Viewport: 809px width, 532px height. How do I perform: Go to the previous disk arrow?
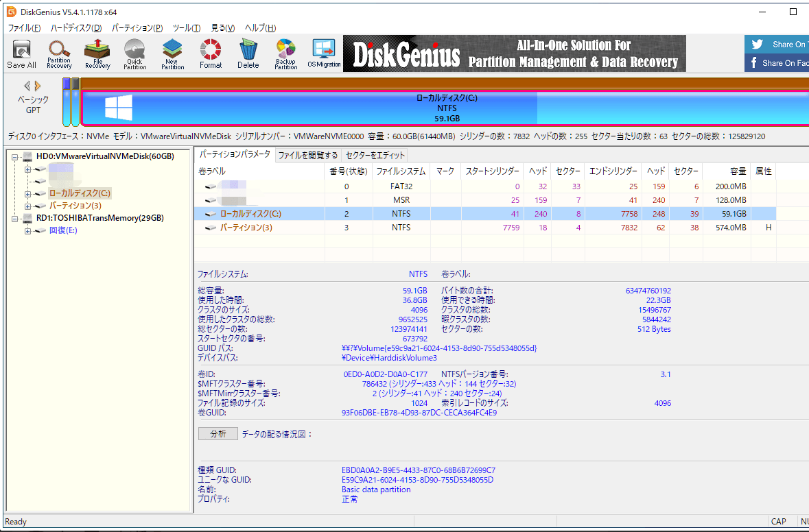(x=27, y=86)
